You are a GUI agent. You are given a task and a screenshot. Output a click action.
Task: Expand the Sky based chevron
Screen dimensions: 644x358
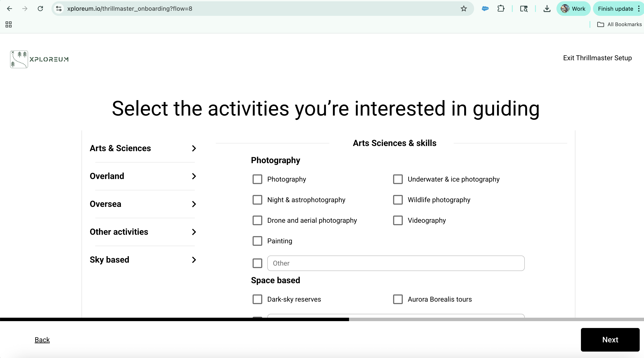tap(194, 260)
